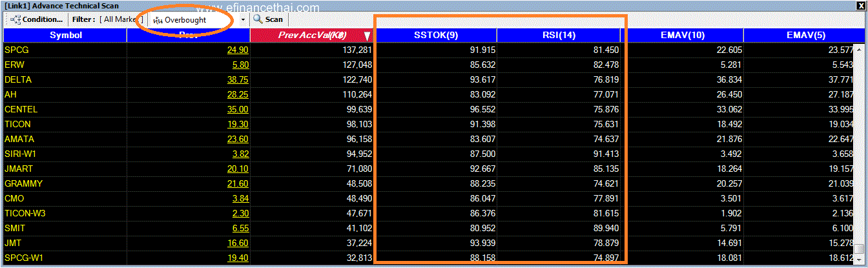Screen dimensions: 868x268
Task: Select the JMT symbol
Action: click(x=13, y=243)
